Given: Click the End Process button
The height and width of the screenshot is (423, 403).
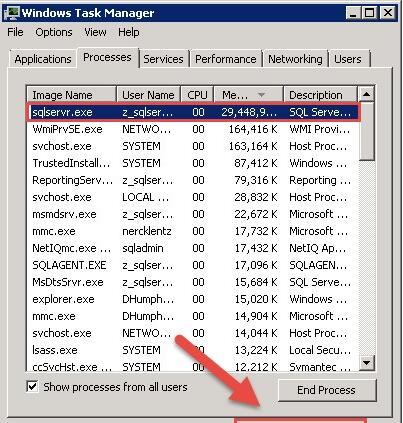Looking at the screenshot, I should [327, 390].
